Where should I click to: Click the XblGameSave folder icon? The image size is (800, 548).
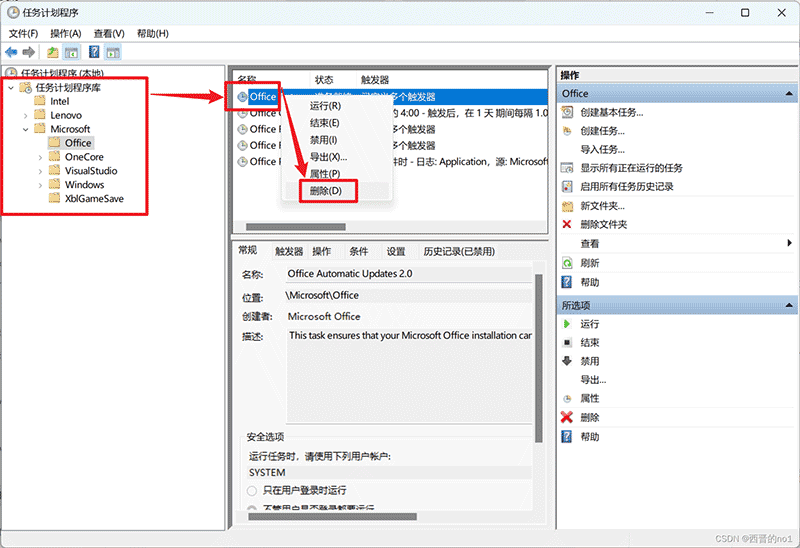(x=54, y=198)
